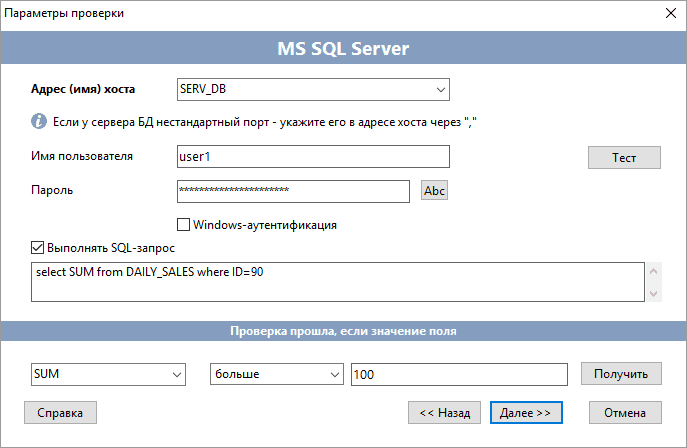Reveal password with Abc button
687x448 pixels.
[434, 190]
